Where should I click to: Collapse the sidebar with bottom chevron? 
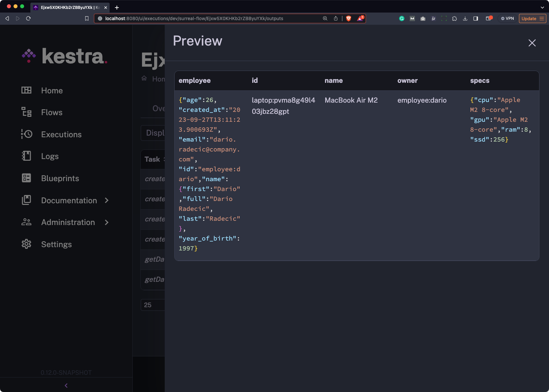[x=66, y=385]
